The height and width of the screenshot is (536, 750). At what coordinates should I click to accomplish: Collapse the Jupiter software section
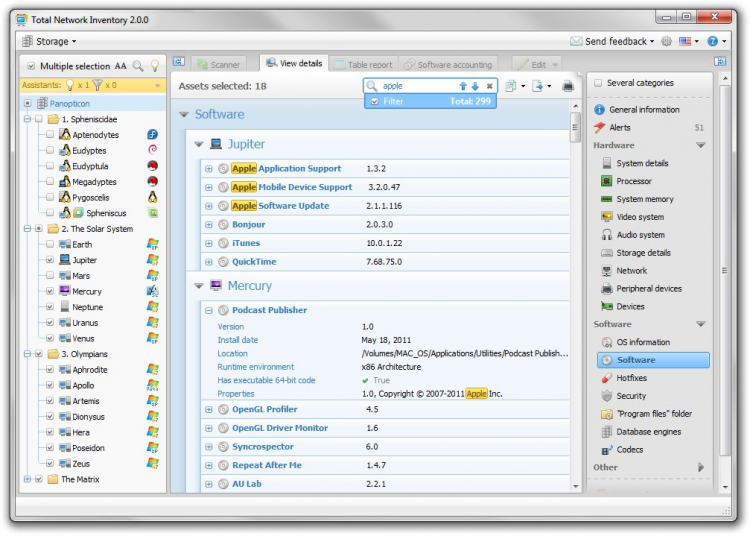click(199, 144)
